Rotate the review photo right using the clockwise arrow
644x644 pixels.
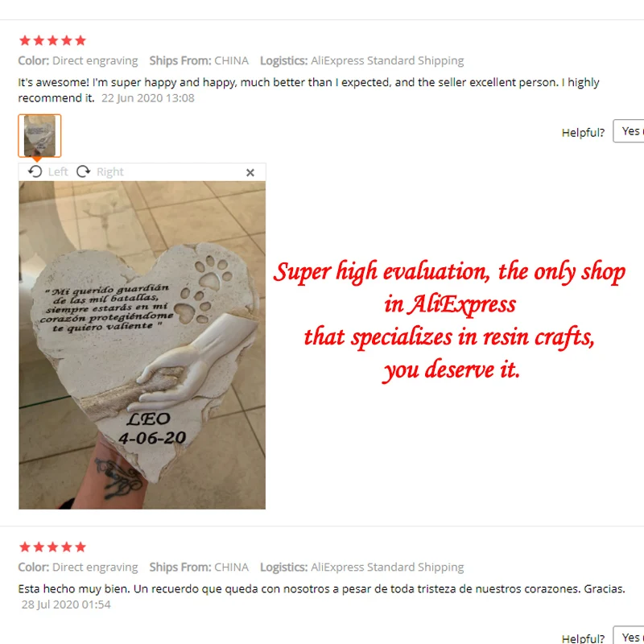pos(84,171)
